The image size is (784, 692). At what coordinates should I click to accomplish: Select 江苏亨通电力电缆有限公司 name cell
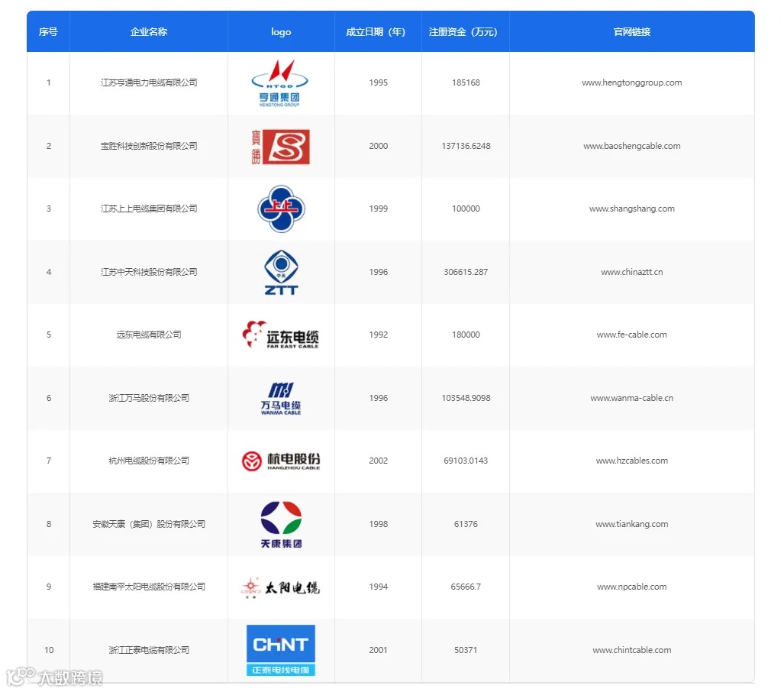pos(149,82)
